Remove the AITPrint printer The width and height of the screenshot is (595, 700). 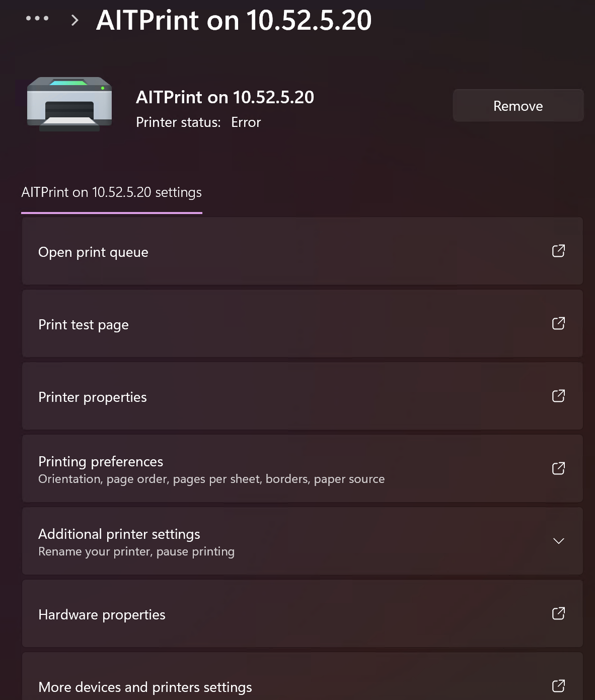(x=518, y=106)
